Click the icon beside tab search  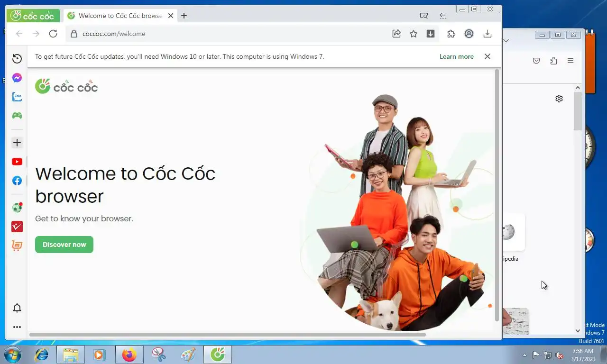click(x=443, y=16)
